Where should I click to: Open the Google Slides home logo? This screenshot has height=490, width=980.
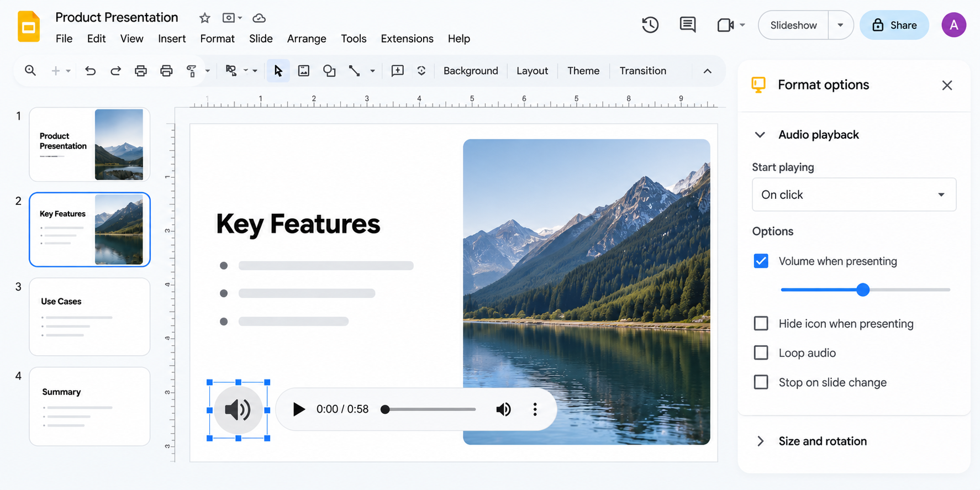(x=29, y=26)
